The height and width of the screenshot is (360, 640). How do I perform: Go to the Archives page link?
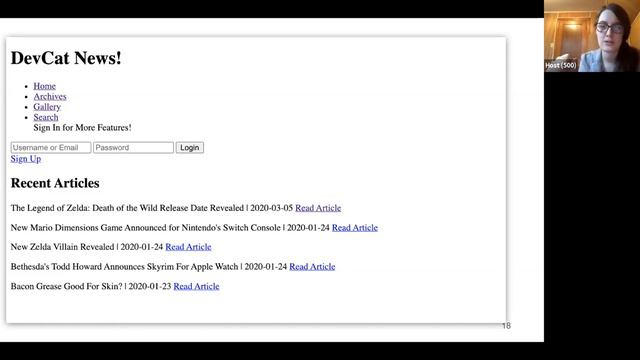tap(50, 97)
